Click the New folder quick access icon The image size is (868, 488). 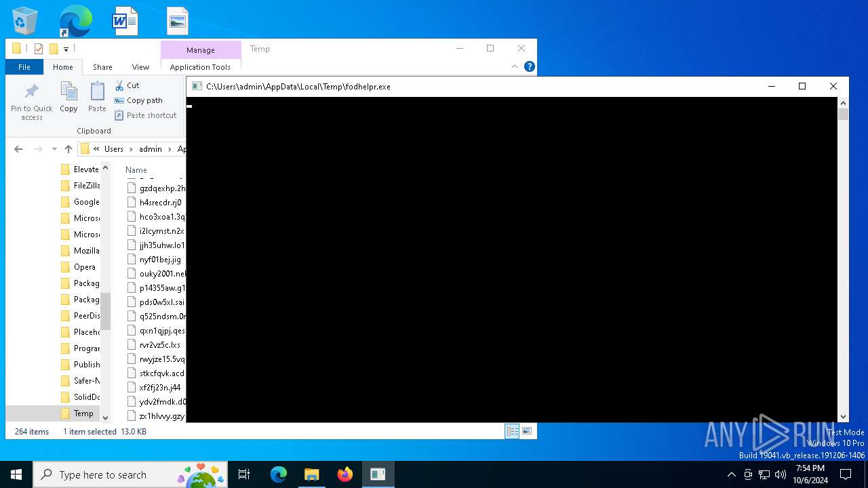point(54,49)
